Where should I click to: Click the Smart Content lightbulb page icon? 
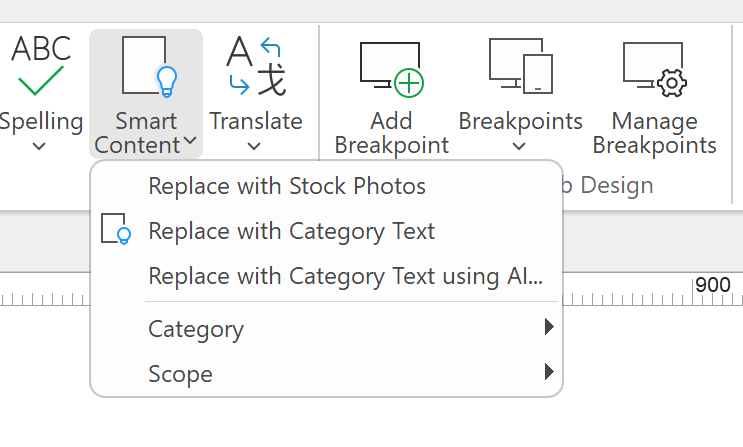click(x=148, y=66)
